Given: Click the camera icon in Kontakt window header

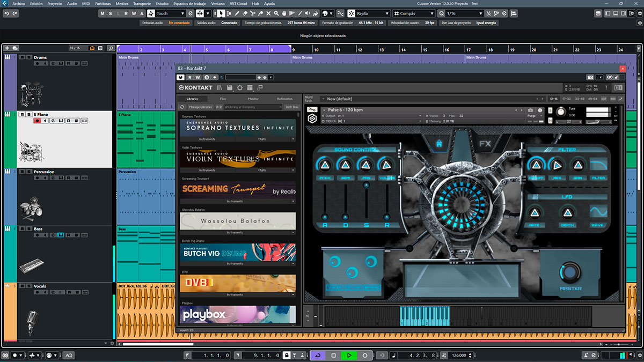Looking at the screenshot, I should click(590, 77).
